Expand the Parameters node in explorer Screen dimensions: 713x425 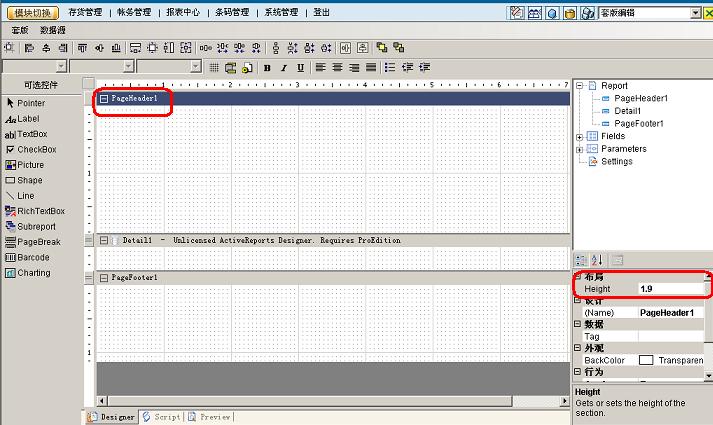tap(580, 149)
